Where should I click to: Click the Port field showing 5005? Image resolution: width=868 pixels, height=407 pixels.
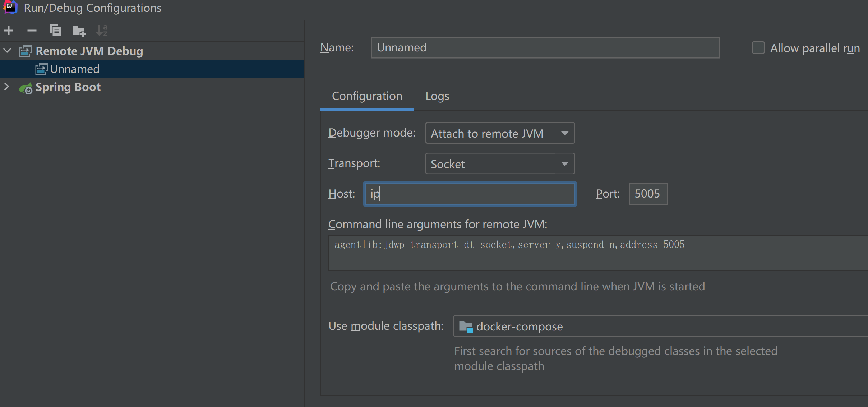(x=648, y=194)
